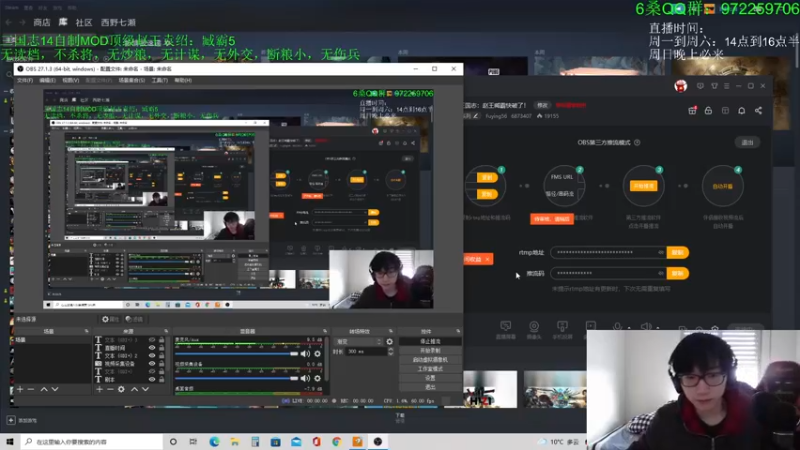Adjust 视频采集设备 channel volume slider
The width and height of the screenshot is (800, 450).
pos(236,379)
